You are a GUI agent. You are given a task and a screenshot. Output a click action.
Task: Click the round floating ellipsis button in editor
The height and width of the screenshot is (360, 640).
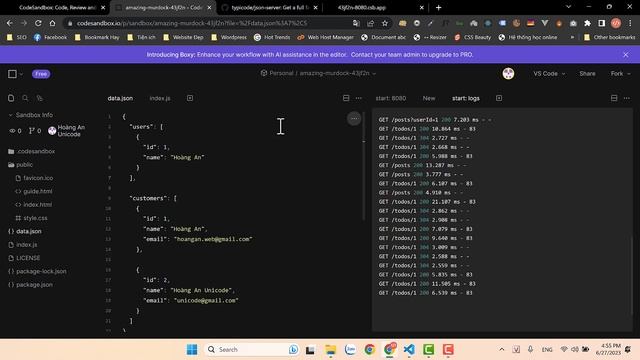tap(354, 119)
